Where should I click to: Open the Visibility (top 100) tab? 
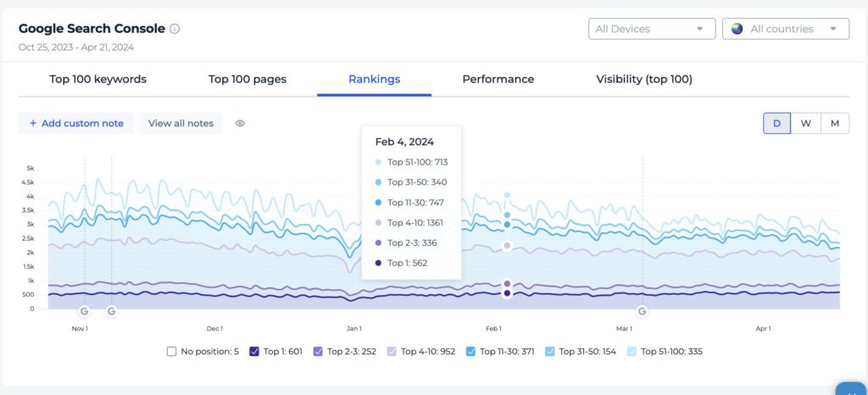click(644, 79)
